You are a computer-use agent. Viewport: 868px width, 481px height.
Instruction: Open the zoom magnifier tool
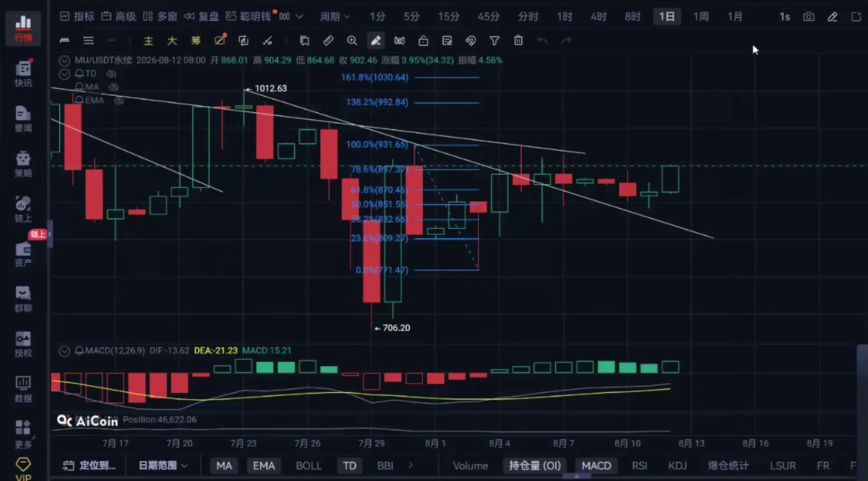coord(352,40)
